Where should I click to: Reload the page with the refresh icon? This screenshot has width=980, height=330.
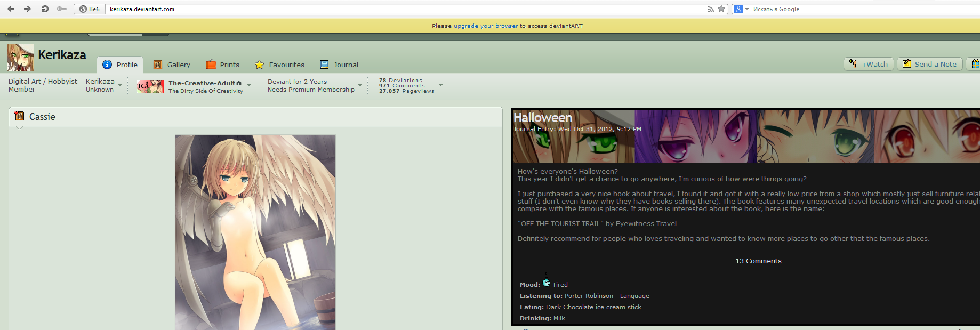pos(45,9)
